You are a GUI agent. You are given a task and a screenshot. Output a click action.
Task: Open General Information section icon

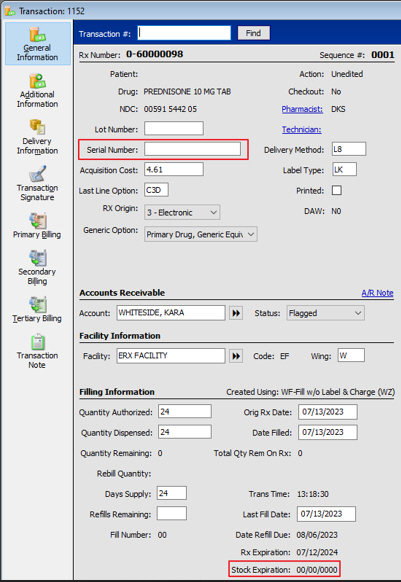click(x=38, y=35)
